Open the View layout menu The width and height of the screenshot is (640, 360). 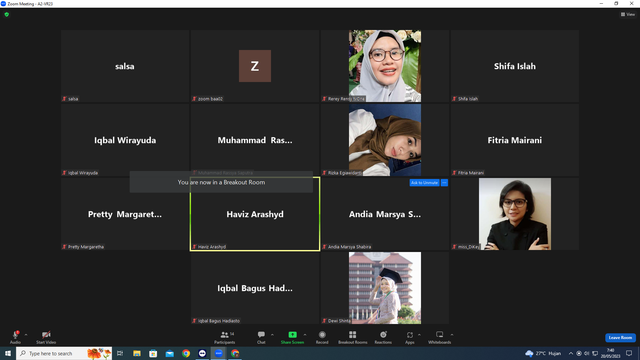click(x=628, y=14)
